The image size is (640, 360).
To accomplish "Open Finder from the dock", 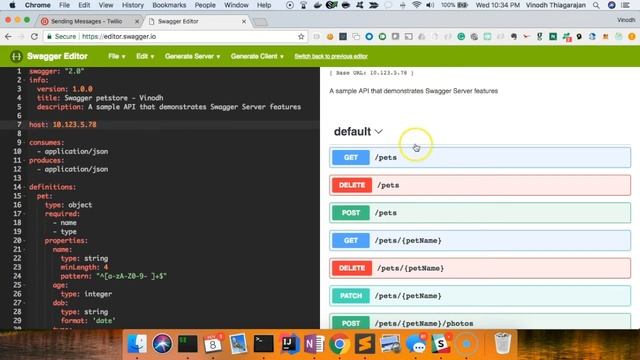I will [137, 344].
